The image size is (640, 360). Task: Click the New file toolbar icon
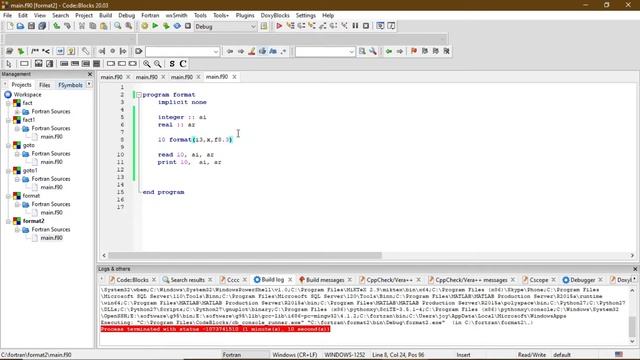click(x=10, y=26)
